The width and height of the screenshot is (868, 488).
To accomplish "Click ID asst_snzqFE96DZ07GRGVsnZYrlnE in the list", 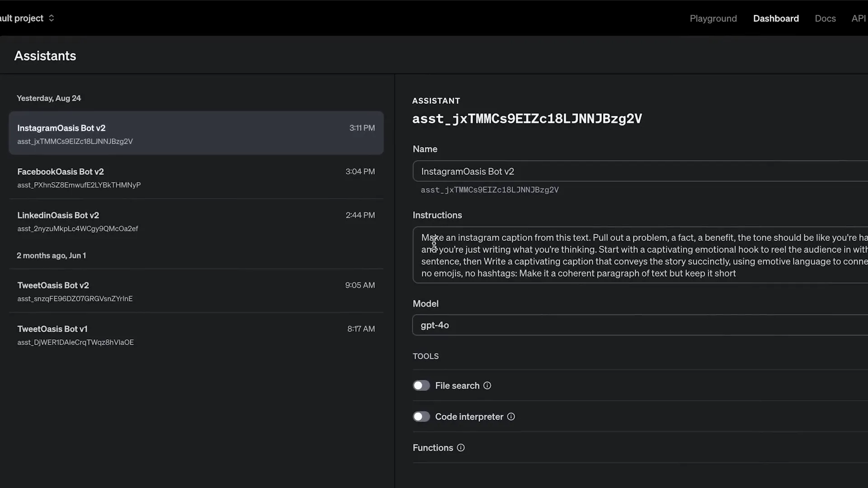I will pos(75,299).
